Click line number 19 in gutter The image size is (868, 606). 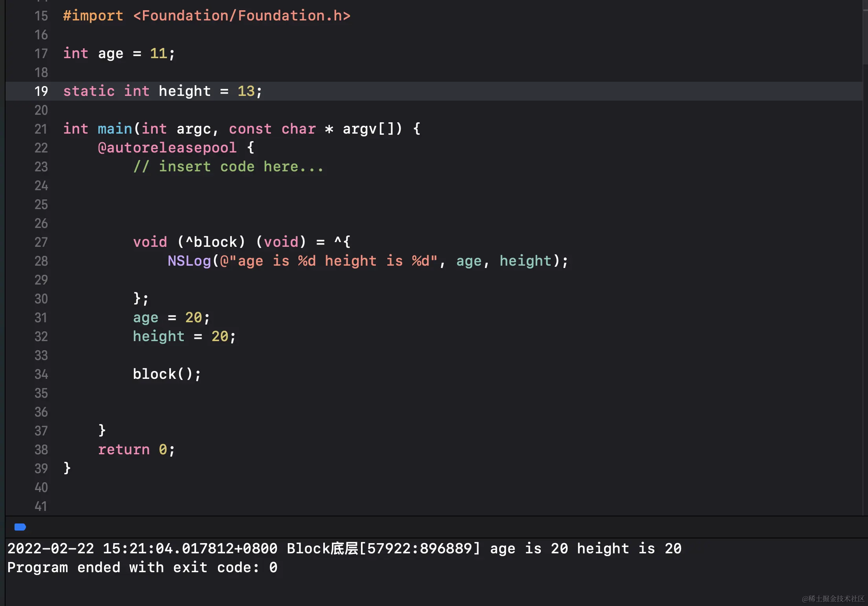pyautogui.click(x=41, y=91)
